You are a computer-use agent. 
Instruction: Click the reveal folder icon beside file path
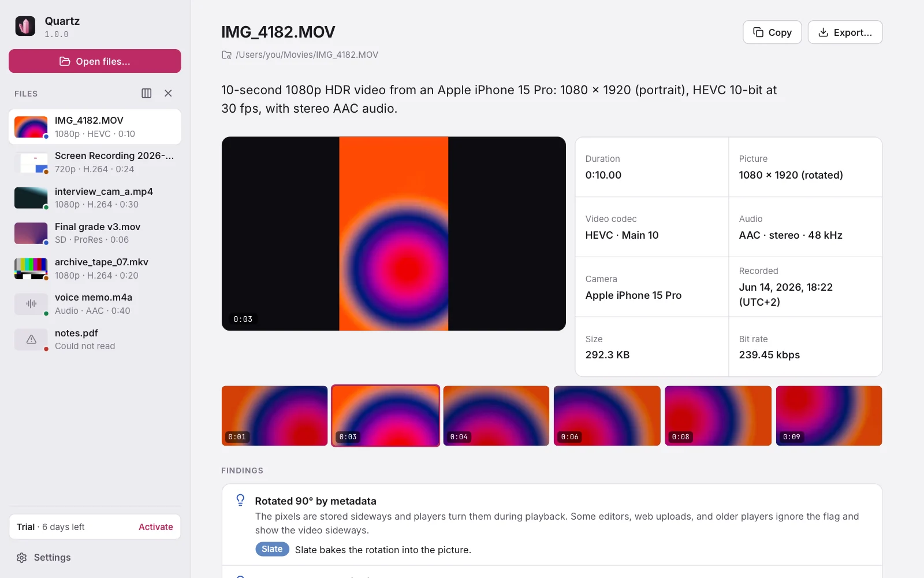coord(227,55)
